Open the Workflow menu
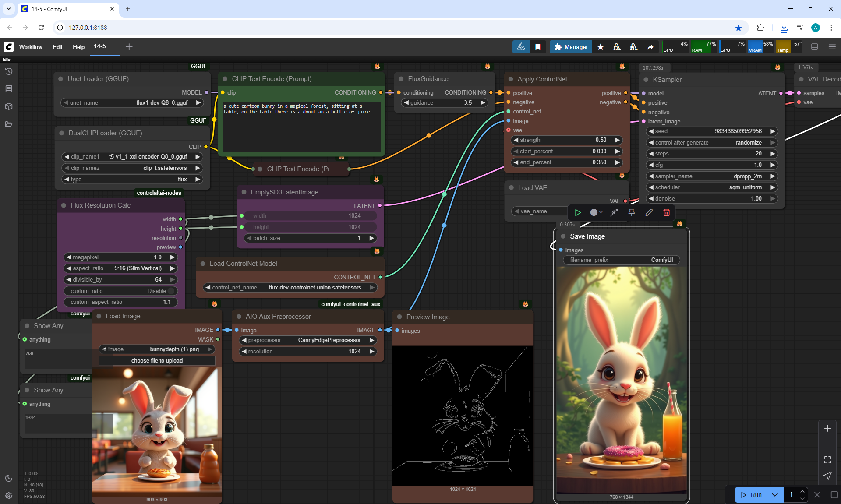This screenshot has height=504, width=841. click(x=31, y=47)
